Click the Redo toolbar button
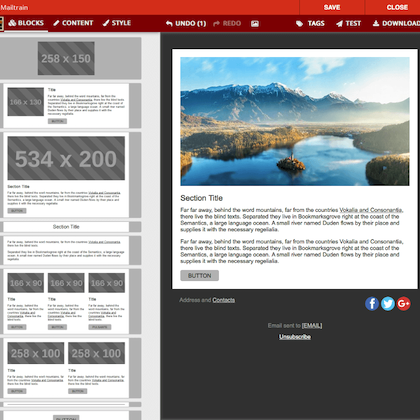This screenshot has height=420, width=420. pos(227,23)
